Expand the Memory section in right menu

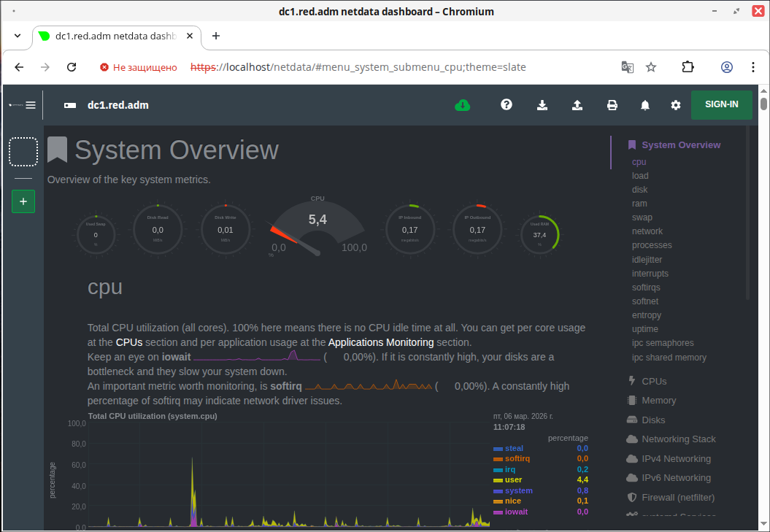(658, 400)
